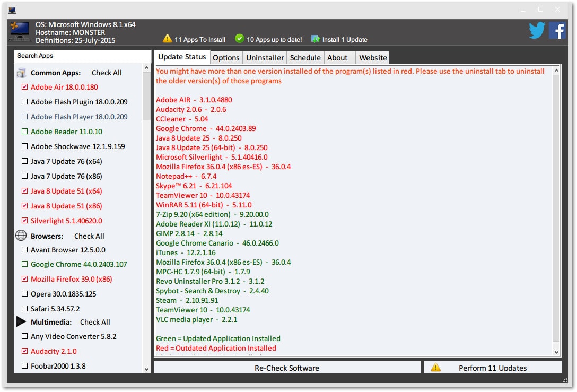Select the 'iTunes - 12.2.1.16' line
The width and height of the screenshot is (577, 392).
[186, 252]
